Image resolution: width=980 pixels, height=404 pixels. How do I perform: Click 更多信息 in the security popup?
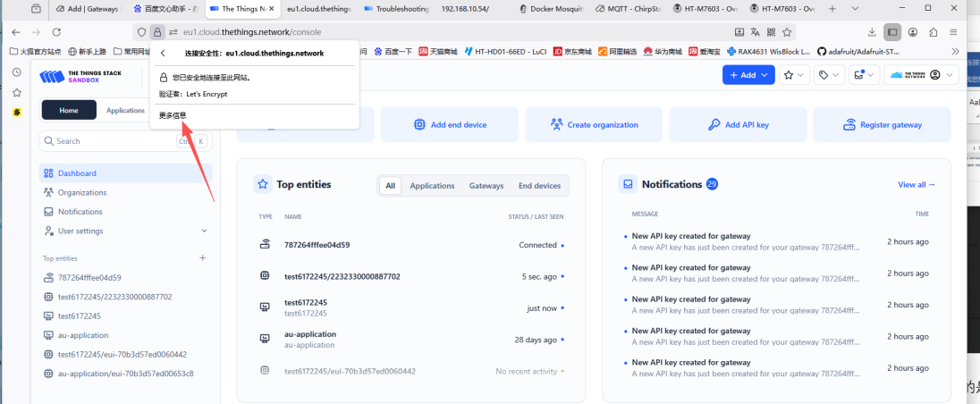point(173,114)
